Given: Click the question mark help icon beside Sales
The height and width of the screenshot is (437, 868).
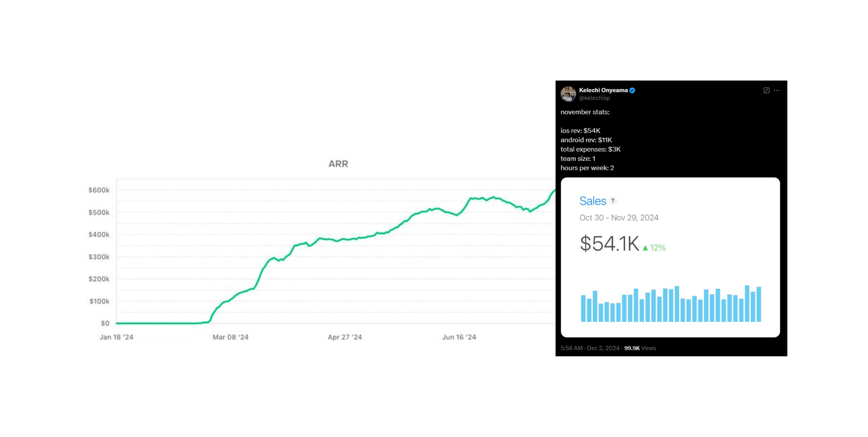Looking at the screenshot, I should click(613, 201).
